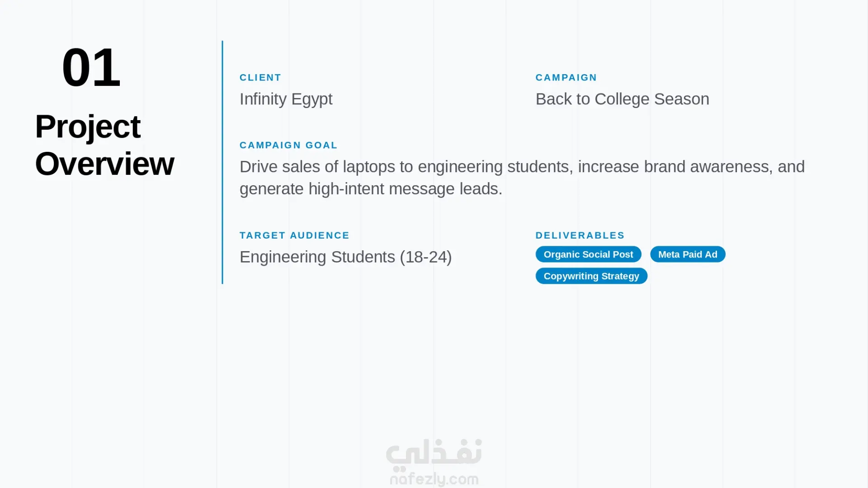Click the campaign goal description paragraph
Image resolution: width=868 pixels, height=488 pixels.
click(x=522, y=178)
